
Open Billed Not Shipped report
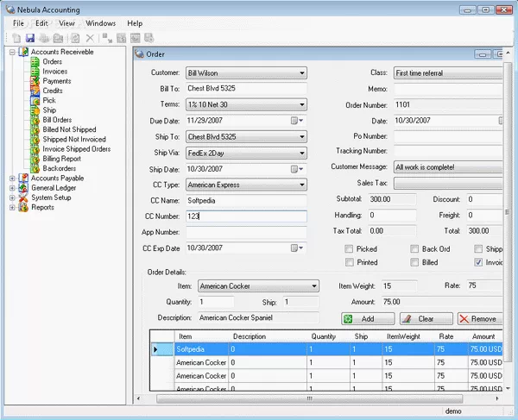[x=69, y=129]
